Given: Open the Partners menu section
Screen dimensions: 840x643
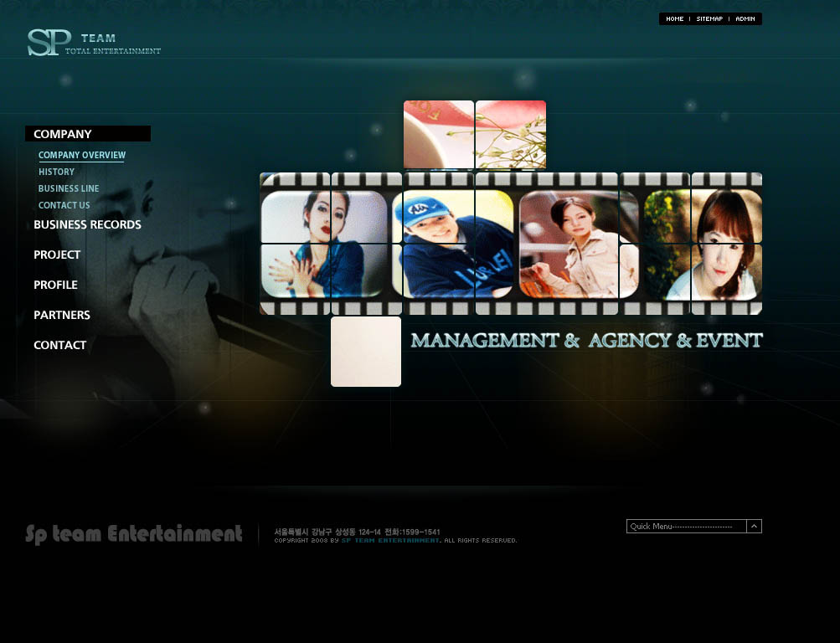Looking at the screenshot, I should pyautogui.click(x=62, y=315).
